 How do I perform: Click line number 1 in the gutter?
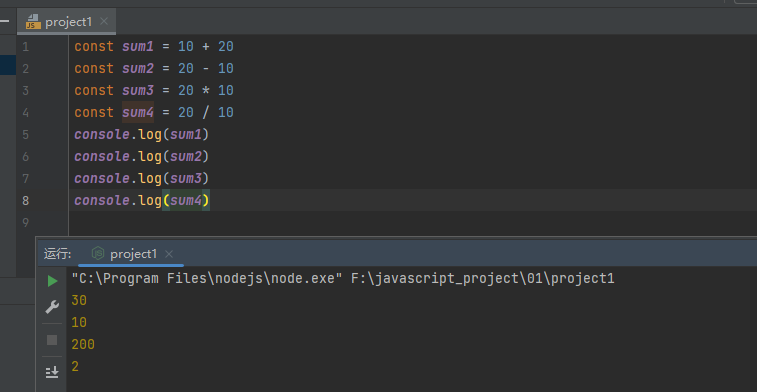25,47
